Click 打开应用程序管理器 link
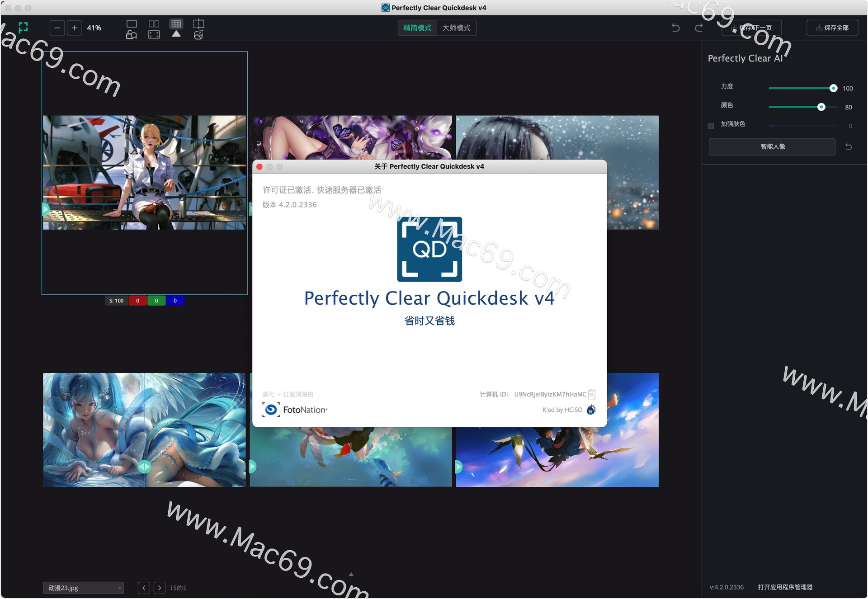868x599 pixels. pos(785,587)
